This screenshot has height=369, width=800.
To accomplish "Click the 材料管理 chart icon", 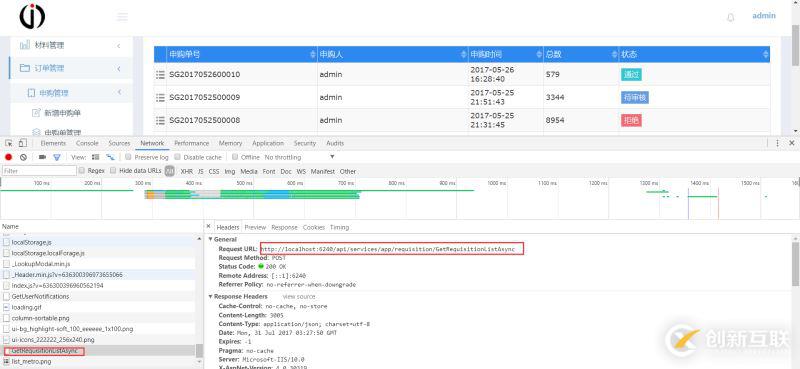I will coord(24,45).
